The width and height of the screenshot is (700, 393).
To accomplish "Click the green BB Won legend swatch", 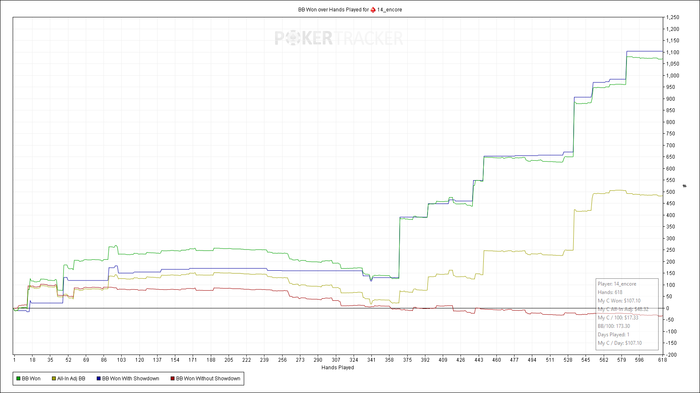I will (x=18, y=378).
